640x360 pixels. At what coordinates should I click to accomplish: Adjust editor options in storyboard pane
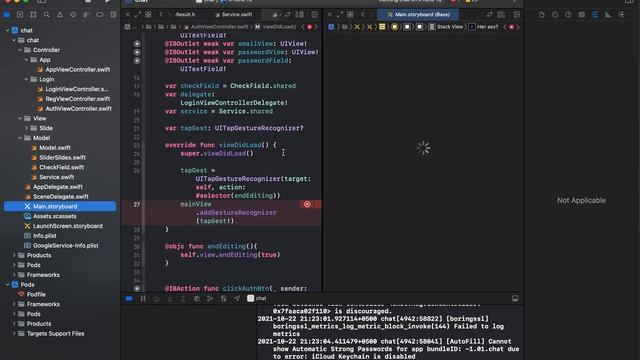(502, 15)
